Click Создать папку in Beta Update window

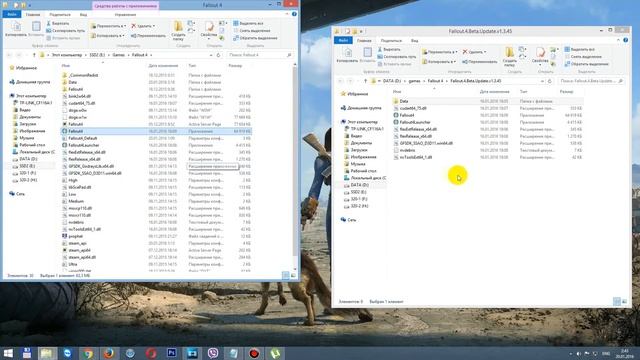[509, 57]
